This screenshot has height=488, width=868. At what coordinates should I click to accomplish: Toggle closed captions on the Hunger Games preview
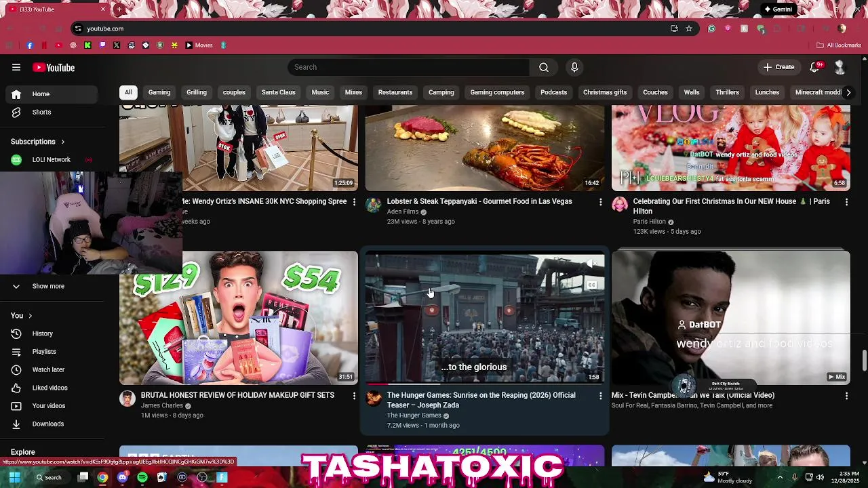click(x=591, y=285)
